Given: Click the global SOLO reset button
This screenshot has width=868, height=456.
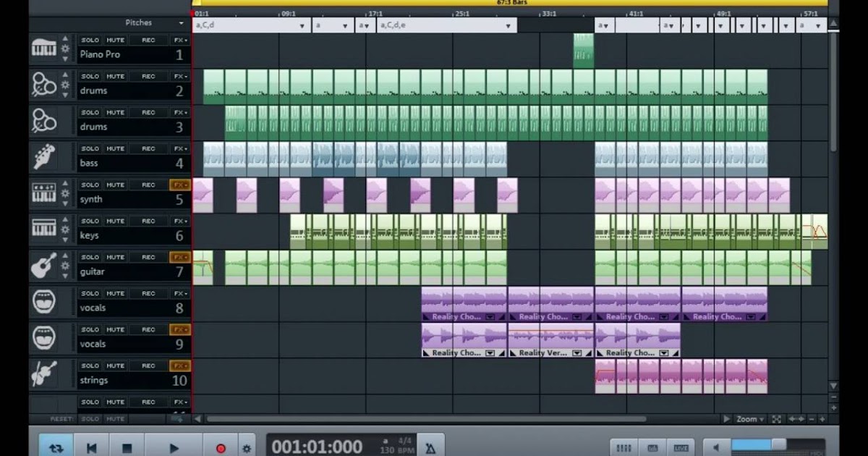Looking at the screenshot, I should pos(90,419).
